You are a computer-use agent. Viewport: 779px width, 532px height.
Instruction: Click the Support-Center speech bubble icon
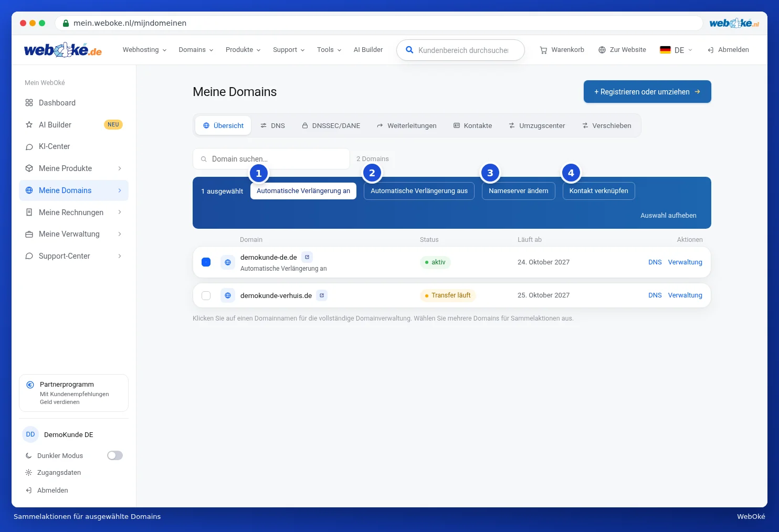pyautogui.click(x=29, y=256)
